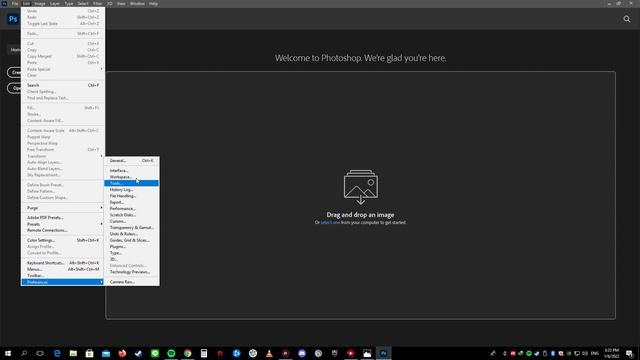Open the File menu
640x360 pixels.
point(15,3)
